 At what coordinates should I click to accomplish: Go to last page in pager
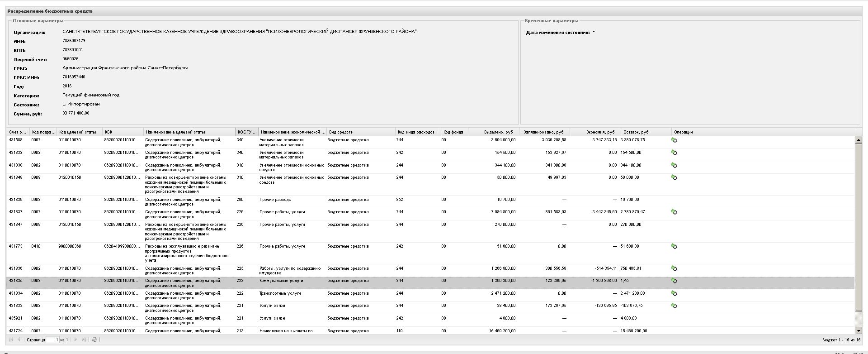84,340
